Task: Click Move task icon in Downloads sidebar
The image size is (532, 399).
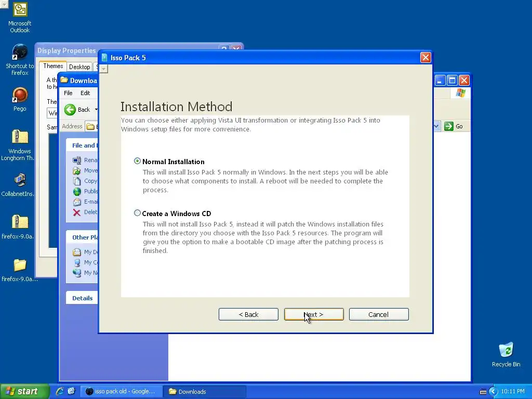Action: (x=77, y=170)
